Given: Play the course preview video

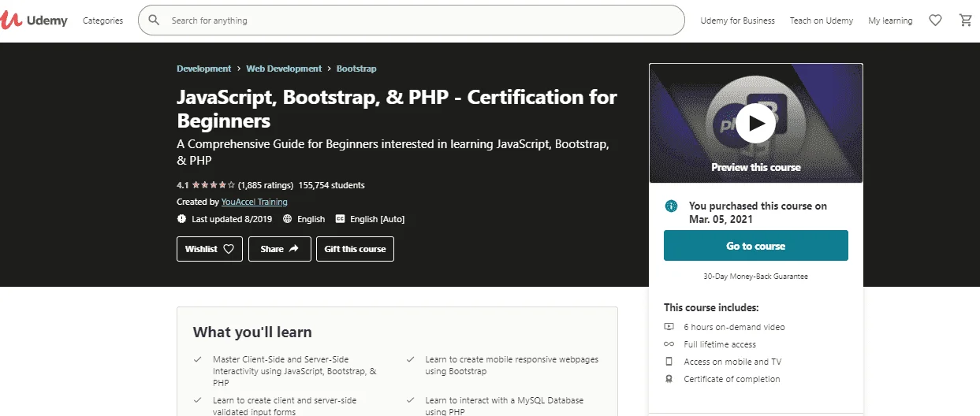Looking at the screenshot, I should (x=756, y=122).
